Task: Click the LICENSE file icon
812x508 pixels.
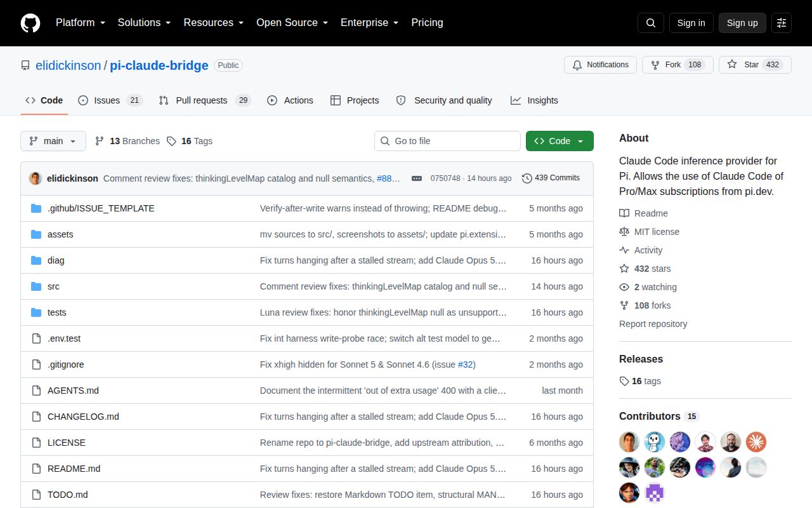Action: pyautogui.click(x=36, y=443)
